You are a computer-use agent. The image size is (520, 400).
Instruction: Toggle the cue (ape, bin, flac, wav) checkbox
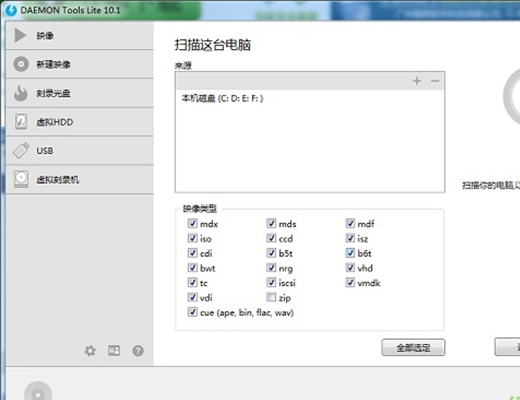point(192,312)
